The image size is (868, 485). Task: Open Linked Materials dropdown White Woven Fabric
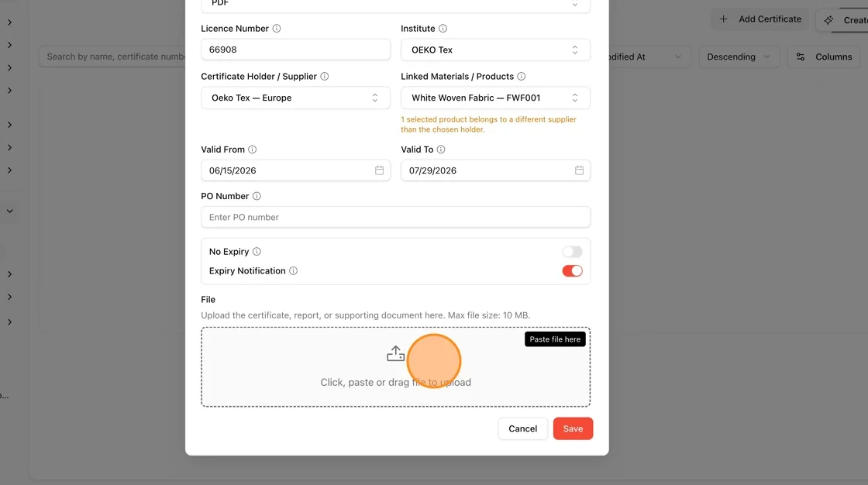point(495,98)
